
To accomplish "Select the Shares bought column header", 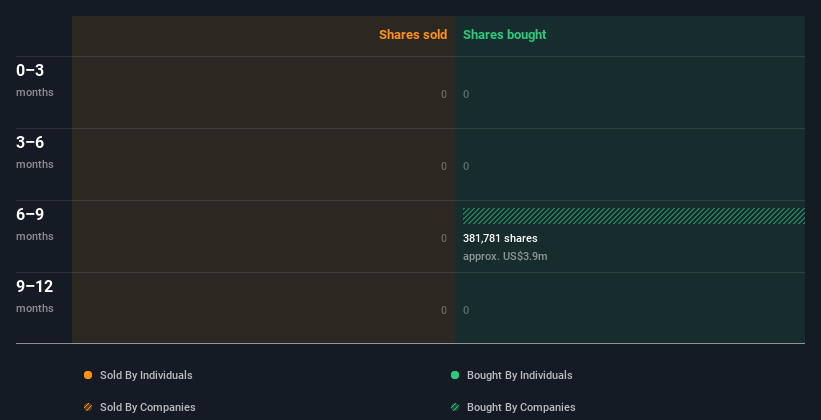I will tap(504, 35).
